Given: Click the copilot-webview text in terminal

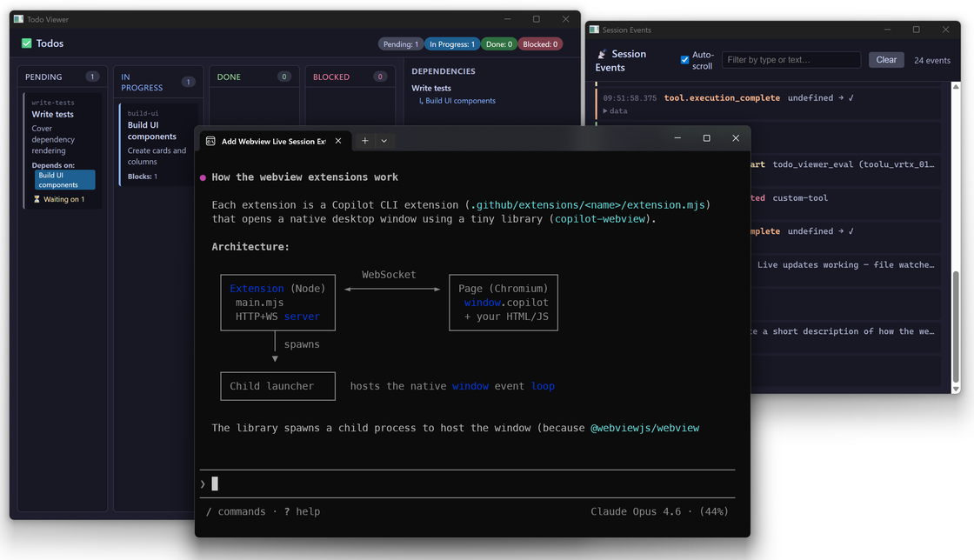Looking at the screenshot, I should (599, 219).
